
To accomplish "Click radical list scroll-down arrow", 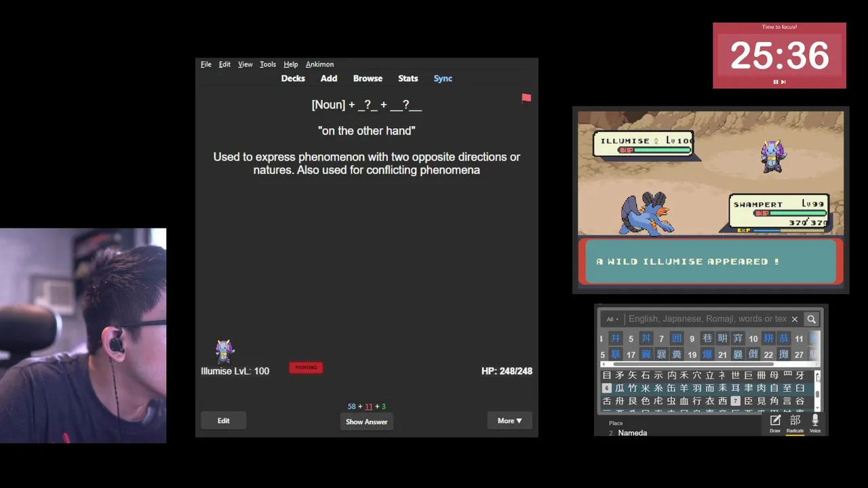I will [818, 407].
